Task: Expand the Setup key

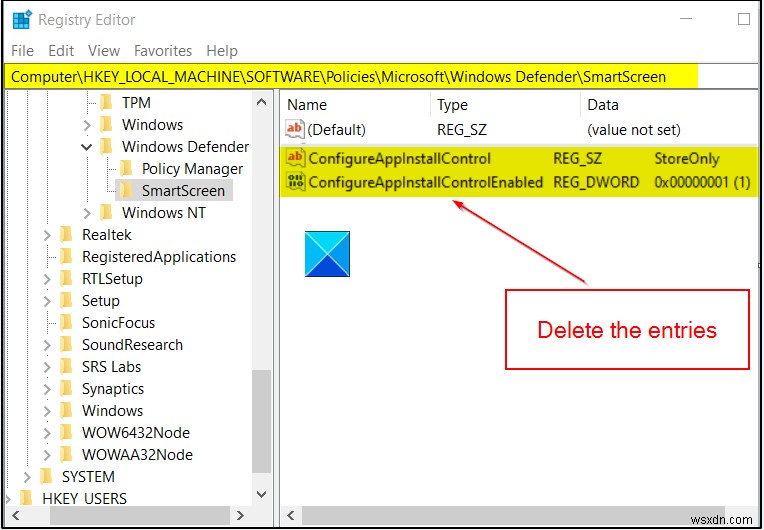Action: pyautogui.click(x=47, y=301)
